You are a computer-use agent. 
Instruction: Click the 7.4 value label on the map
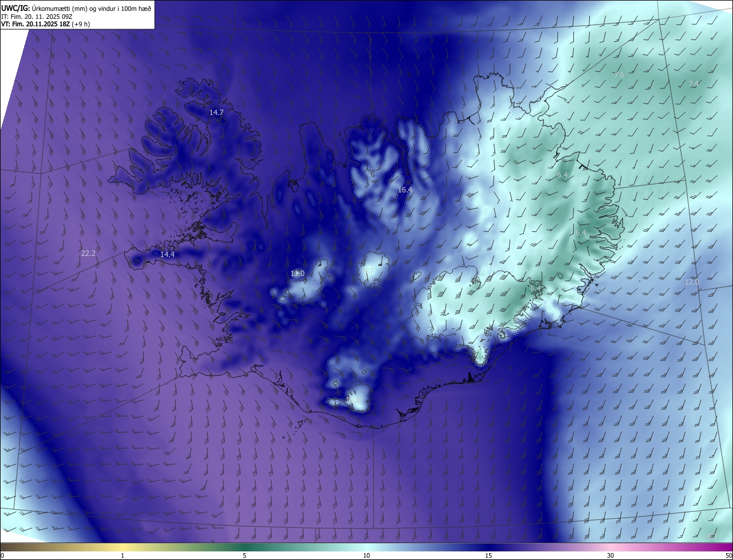pyautogui.click(x=693, y=84)
